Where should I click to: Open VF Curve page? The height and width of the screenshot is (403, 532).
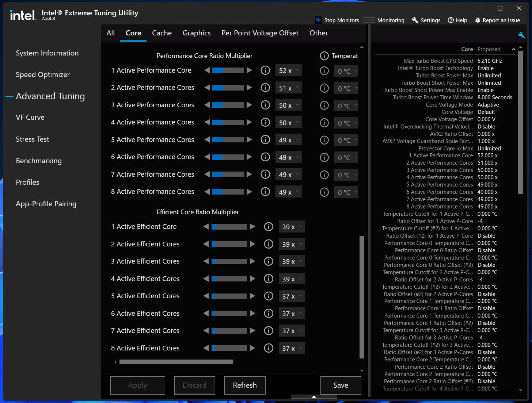coord(30,117)
